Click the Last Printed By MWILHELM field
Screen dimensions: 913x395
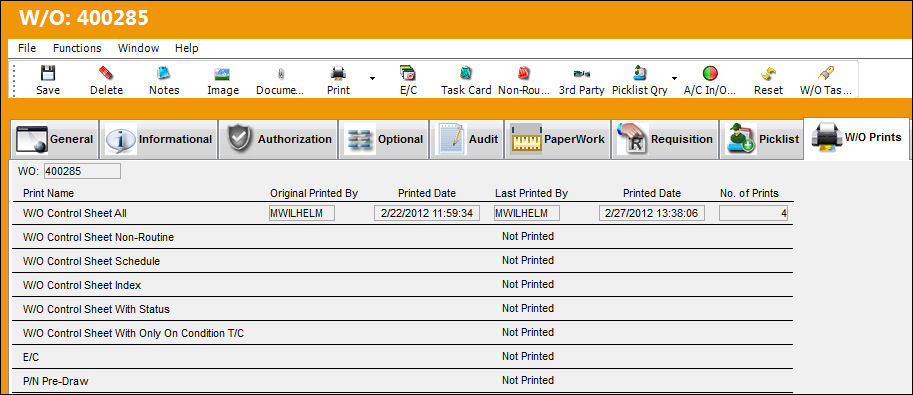click(x=527, y=213)
